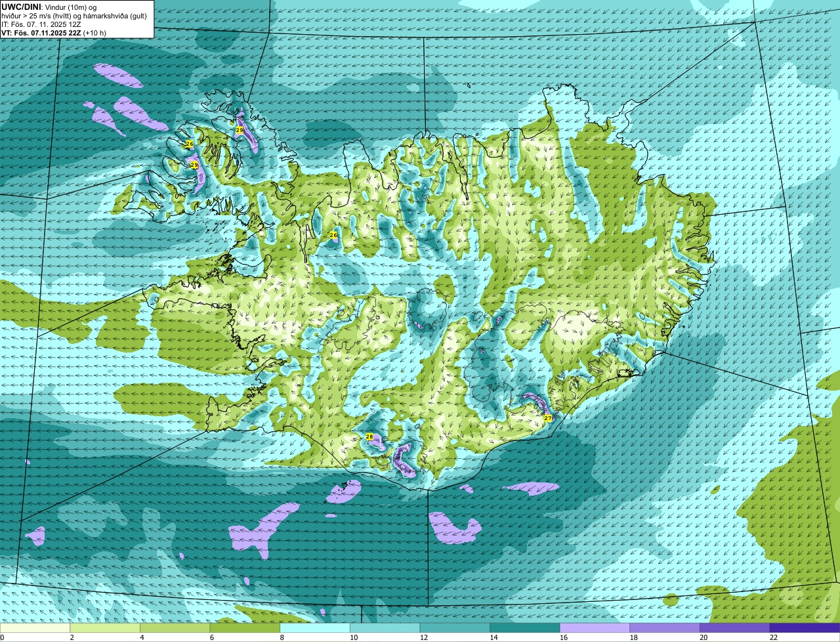
Task: Pick the light teal 10–12 m/s color bar segment
Action: coord(385,628)
